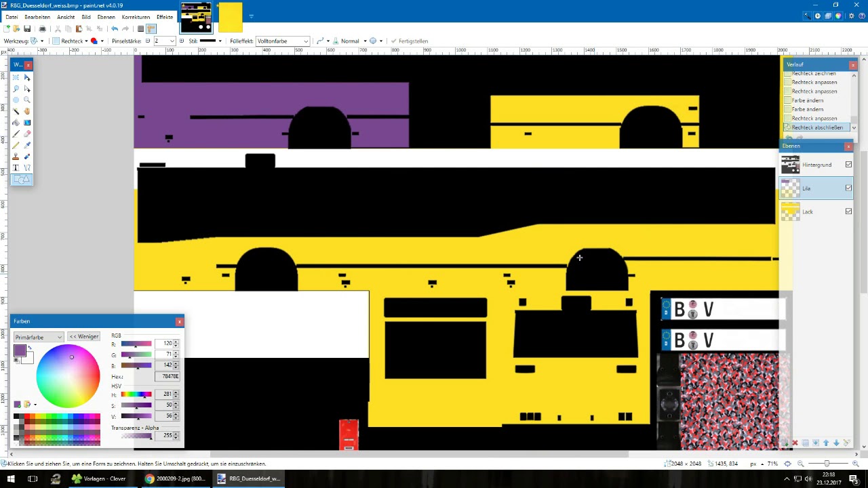The height and width of the screenshot is (488, 868).
Task: Open the Effekte menu
Action: pos(165,17)
